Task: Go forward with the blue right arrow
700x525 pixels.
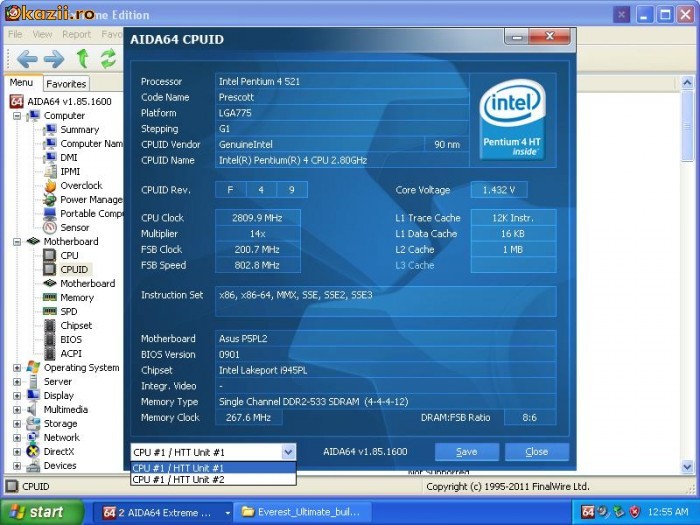Action: point(54,58)
